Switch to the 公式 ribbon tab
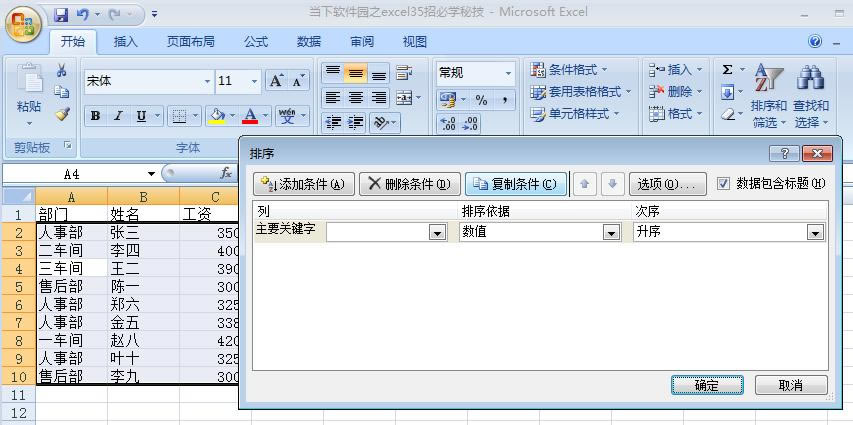 (x=256, y=42)
